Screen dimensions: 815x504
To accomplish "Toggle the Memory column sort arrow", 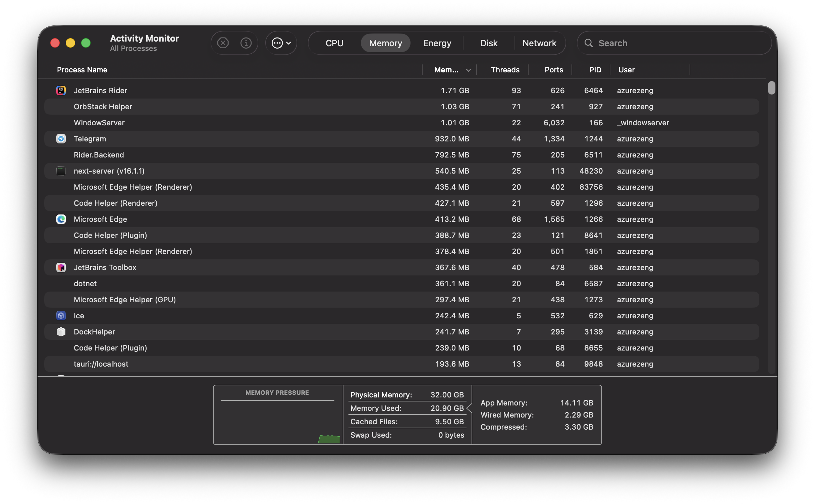I will [468, 70].
